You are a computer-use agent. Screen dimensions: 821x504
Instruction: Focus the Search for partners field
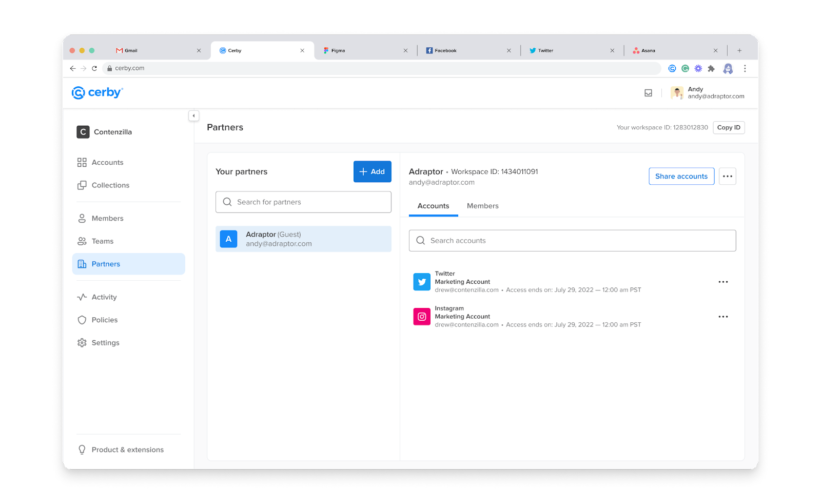303,202
